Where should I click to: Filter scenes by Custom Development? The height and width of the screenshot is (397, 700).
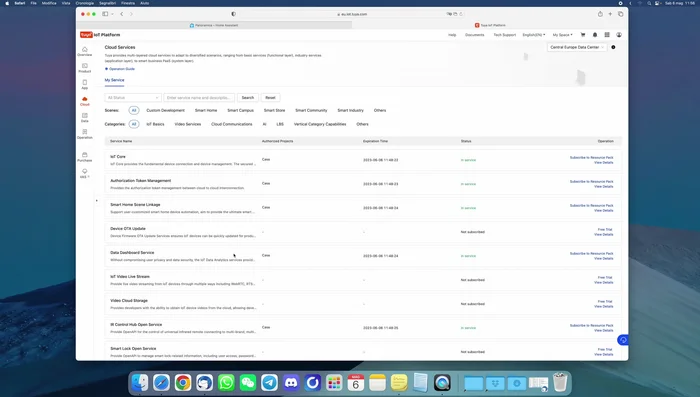pyautogui.click(x=165, y=110)
